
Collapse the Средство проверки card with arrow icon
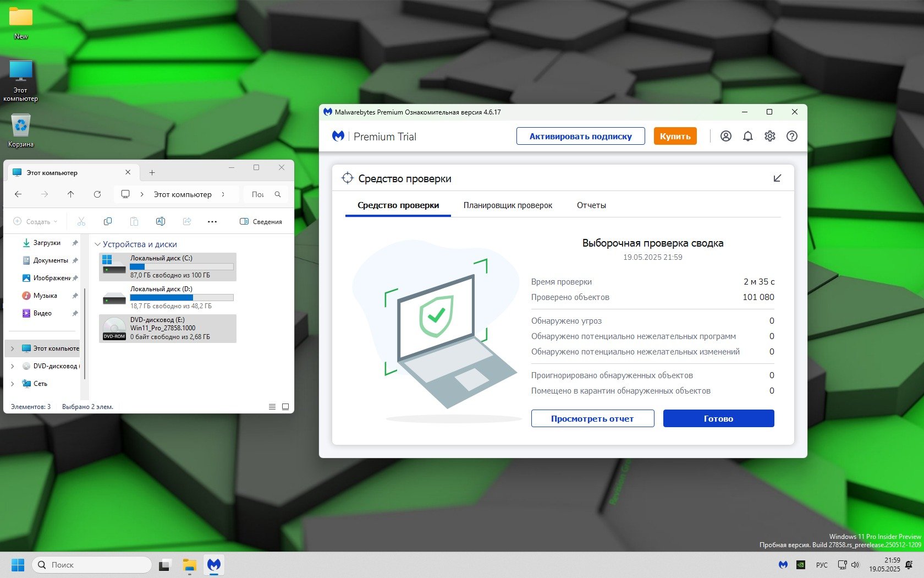(777, 178)
